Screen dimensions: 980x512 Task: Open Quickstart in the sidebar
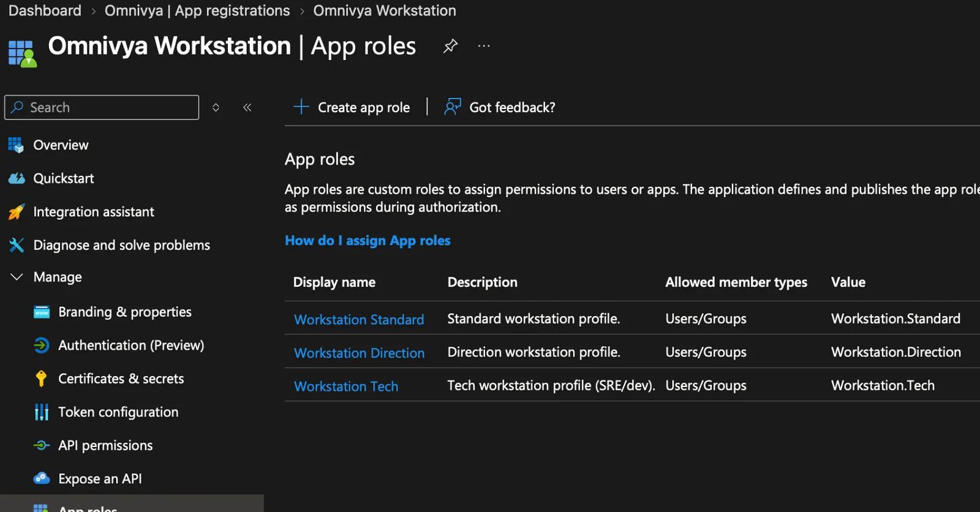tap(64, 178)
